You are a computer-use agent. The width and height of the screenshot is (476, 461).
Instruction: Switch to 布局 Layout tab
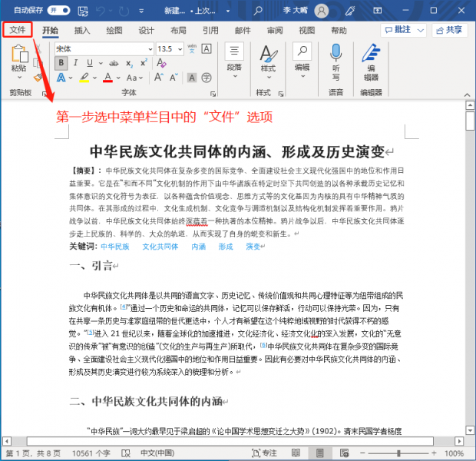[x=178, y=30]
